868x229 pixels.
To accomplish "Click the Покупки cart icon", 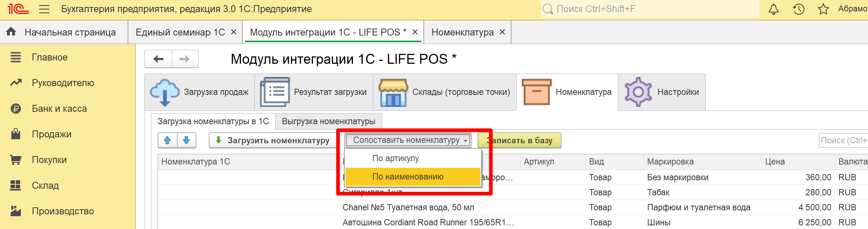I will [16, 160].
